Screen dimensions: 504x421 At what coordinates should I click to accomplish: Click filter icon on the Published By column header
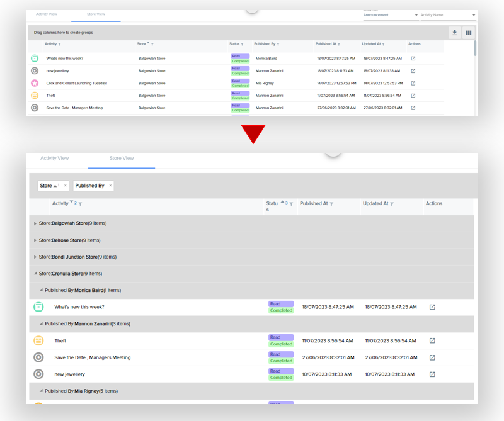click(x=278, y=45)
